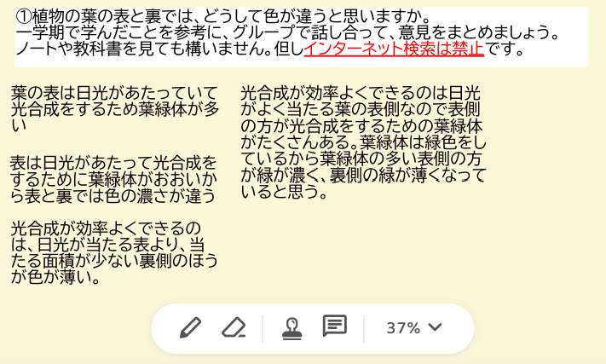Image resolution: width=606 pixels, height=364 pixels.
Task: Click the line 一学期で学んだことを参考に
Action: click(x=288, y=32)
